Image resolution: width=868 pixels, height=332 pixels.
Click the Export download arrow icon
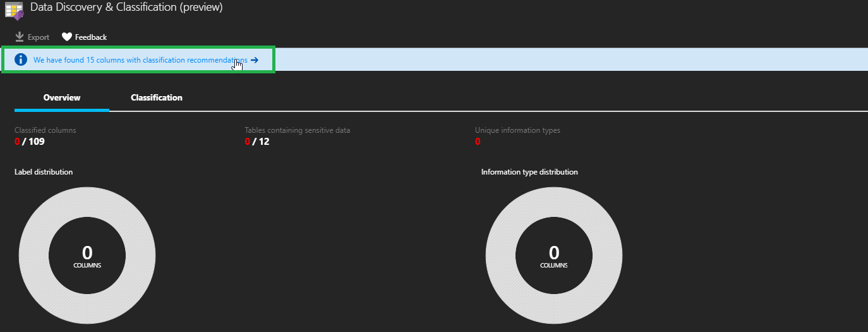(x=20, y=37)
